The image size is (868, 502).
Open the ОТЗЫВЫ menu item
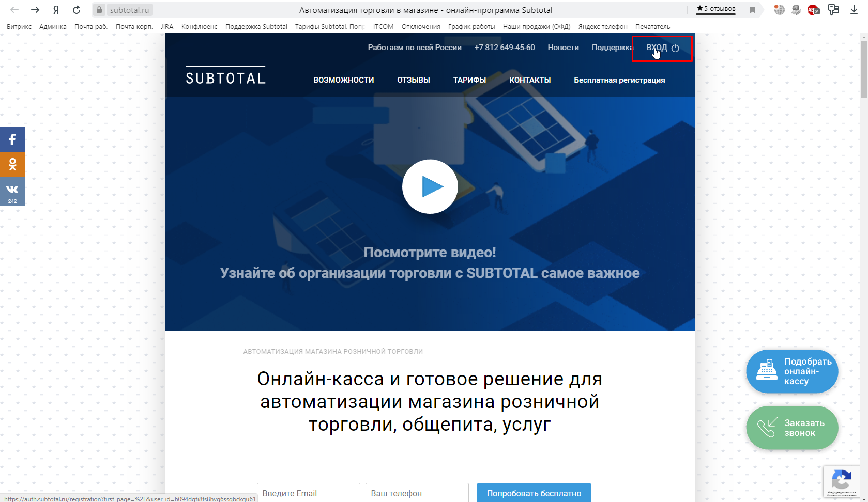[414, 80]
